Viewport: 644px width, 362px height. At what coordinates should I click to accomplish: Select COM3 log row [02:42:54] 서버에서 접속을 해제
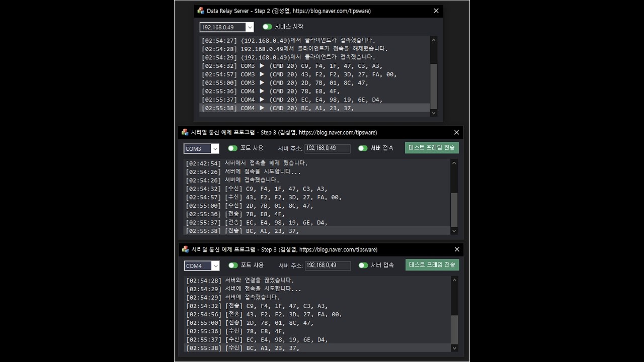click(x=317, y=163)
